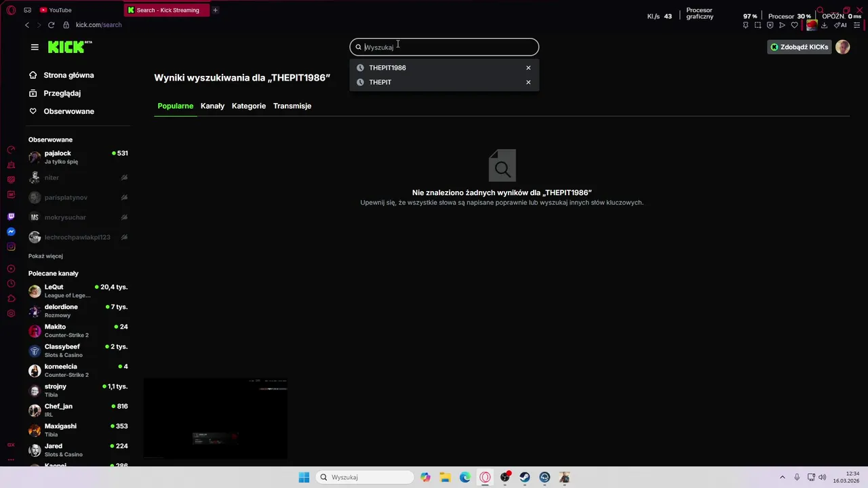
Task: Go forward in browser history
Action: (x=39, y=25)
